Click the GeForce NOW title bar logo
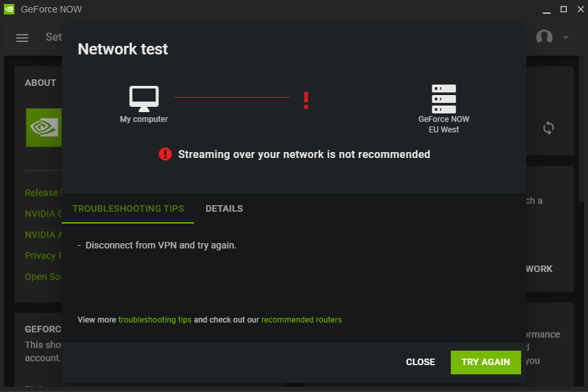588x392 pixels. coord(9,10)
